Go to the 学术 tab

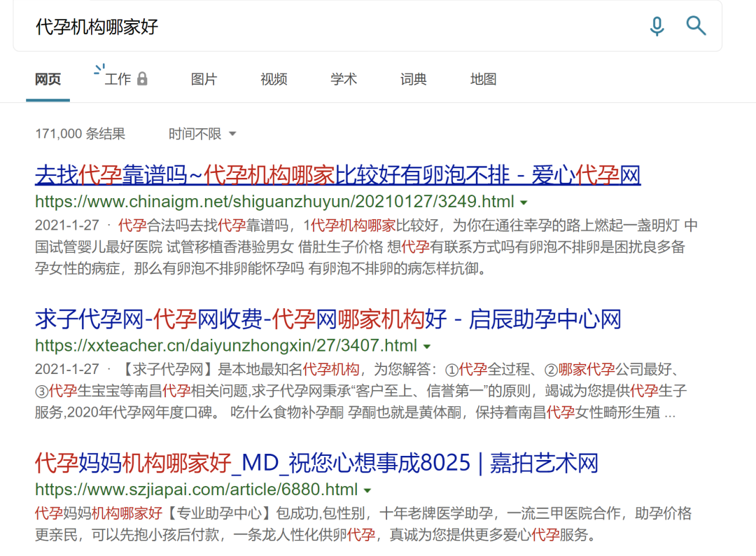[344, 79]
